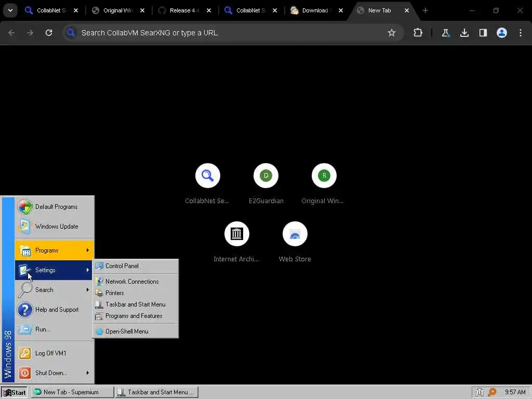Switch to the Original Win tab
Viewport: 532px width, 399px height.
[118, 10]
